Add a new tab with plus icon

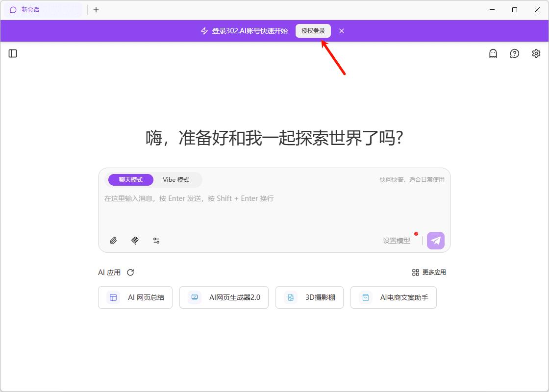[96, 10]
